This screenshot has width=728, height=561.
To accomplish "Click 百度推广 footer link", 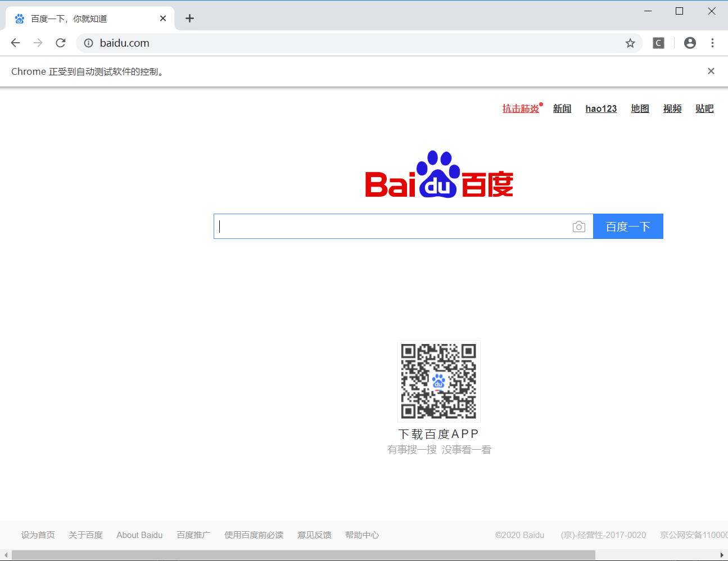I will coord(193,535).
